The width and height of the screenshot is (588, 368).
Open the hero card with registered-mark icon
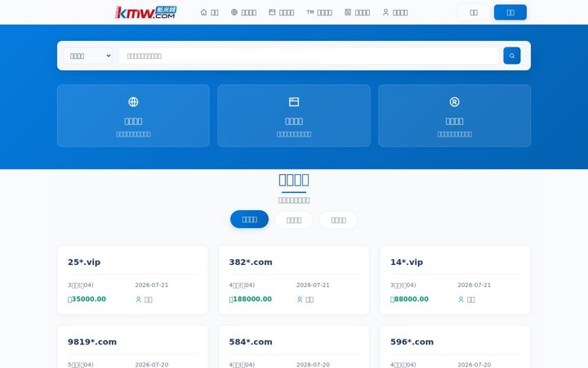[455, 115]
